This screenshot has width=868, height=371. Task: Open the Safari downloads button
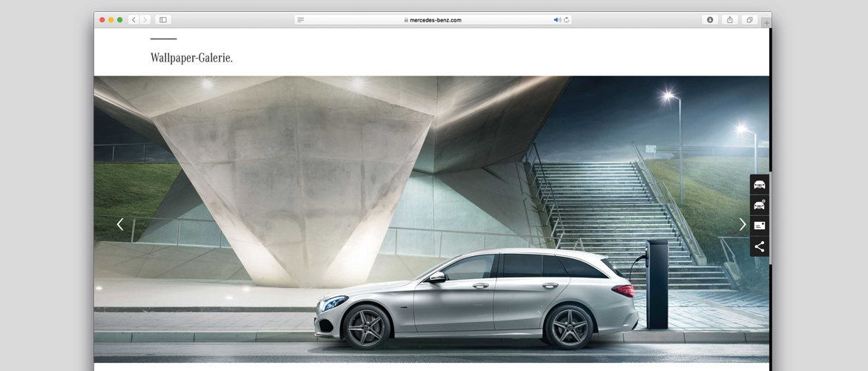click(x=710, y=20)
